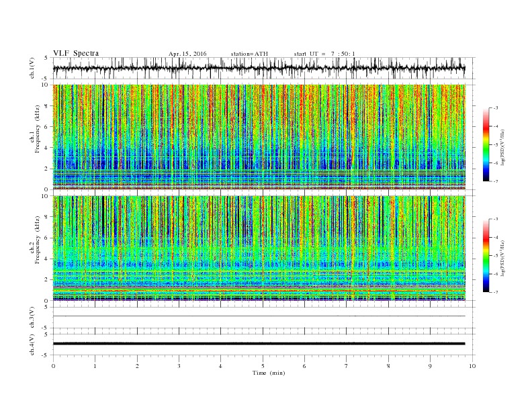Click the "4" tick on the time axis
532x411 pixels.
[221, 366]
